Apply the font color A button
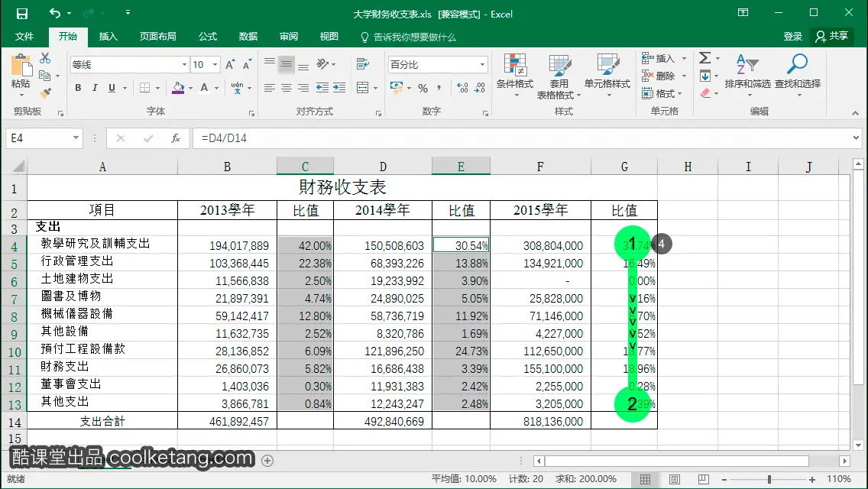This screenshot has height=489, width=868. pos(204,88)
